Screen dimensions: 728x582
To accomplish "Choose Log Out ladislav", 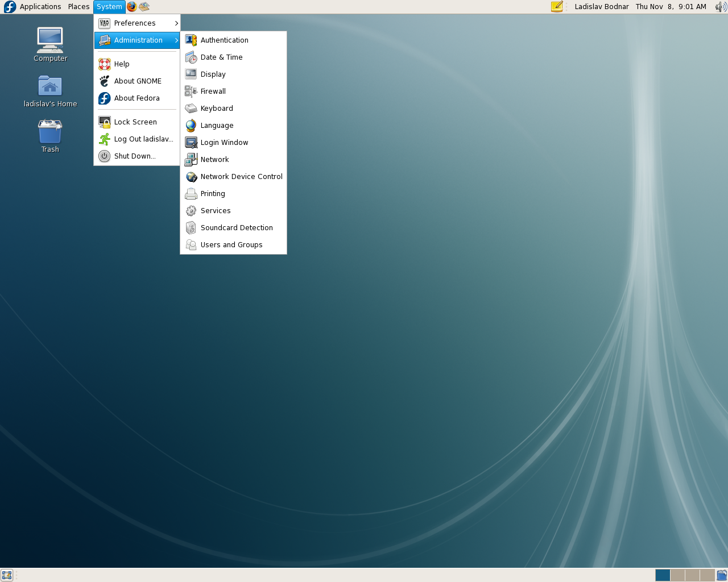I will tap(137, 139).
